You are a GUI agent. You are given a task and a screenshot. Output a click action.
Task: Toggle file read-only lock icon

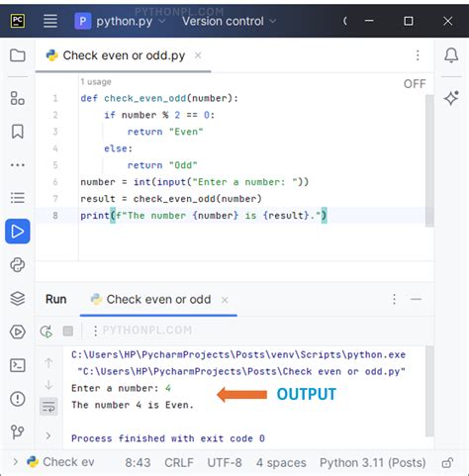pyautogui.click(x=447, y=462)
